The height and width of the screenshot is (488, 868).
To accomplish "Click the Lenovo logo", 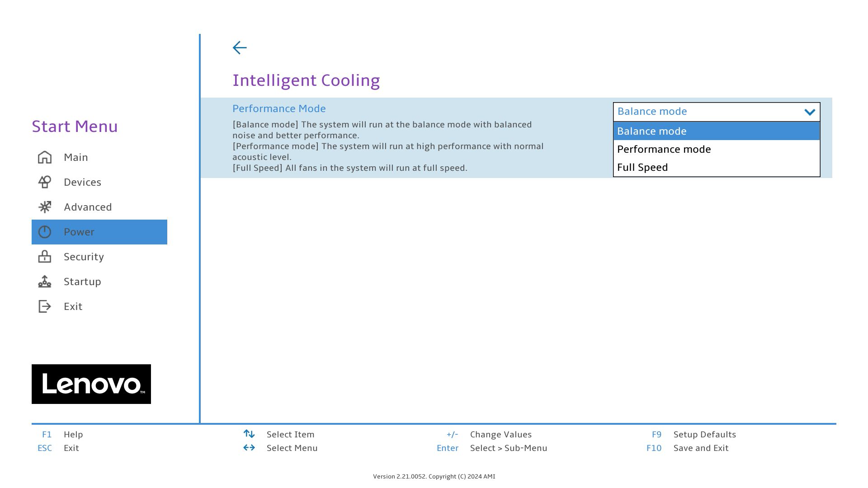I will 91,384.
